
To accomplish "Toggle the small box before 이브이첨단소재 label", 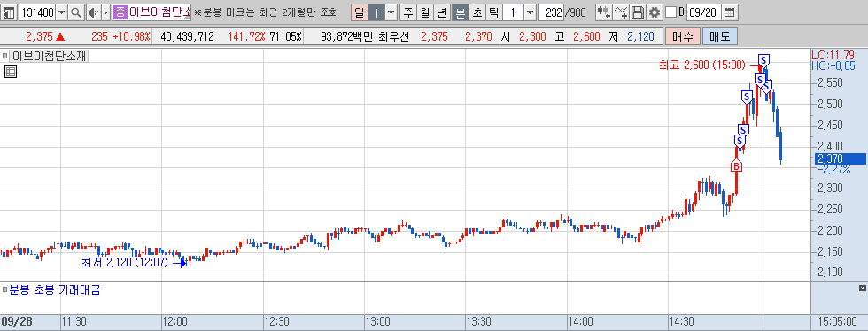I will point(5,56).
